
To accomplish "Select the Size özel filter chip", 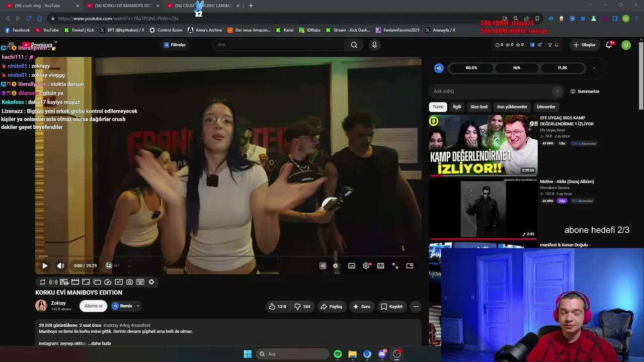I will pos(479,107).
